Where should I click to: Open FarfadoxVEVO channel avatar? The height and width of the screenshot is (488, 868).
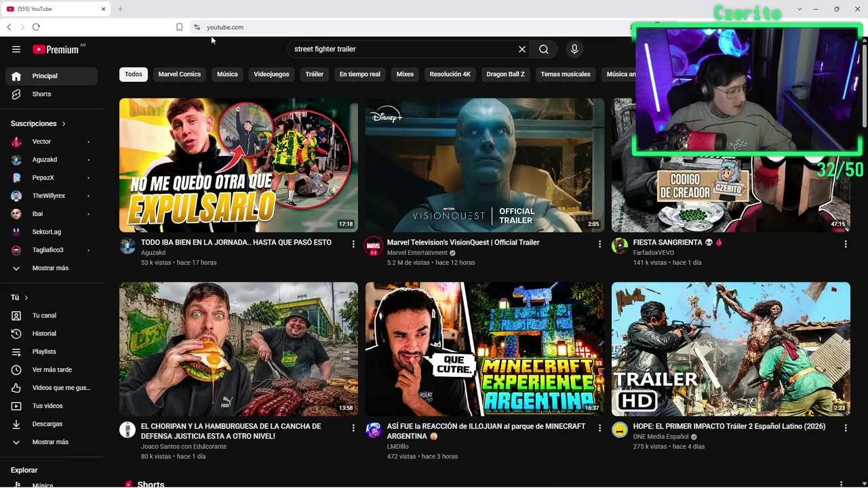pyautogui.click(x=620, y=246)
